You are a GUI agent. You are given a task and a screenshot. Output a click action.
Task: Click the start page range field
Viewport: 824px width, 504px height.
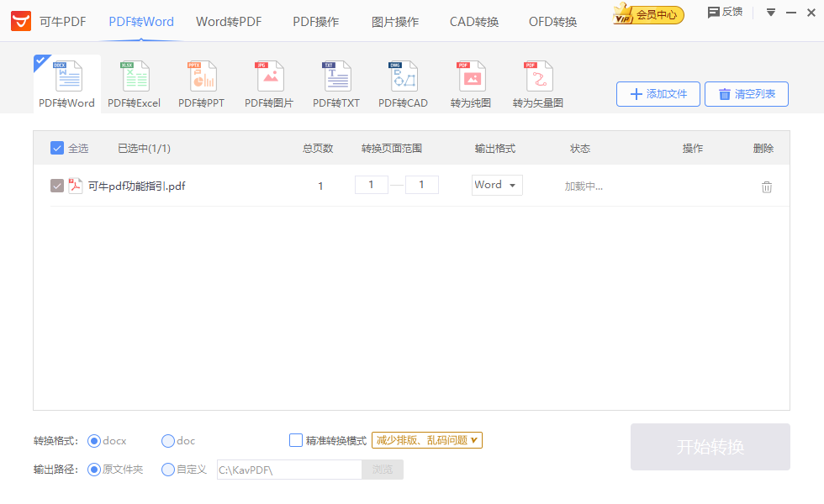(x=372, y=185)
